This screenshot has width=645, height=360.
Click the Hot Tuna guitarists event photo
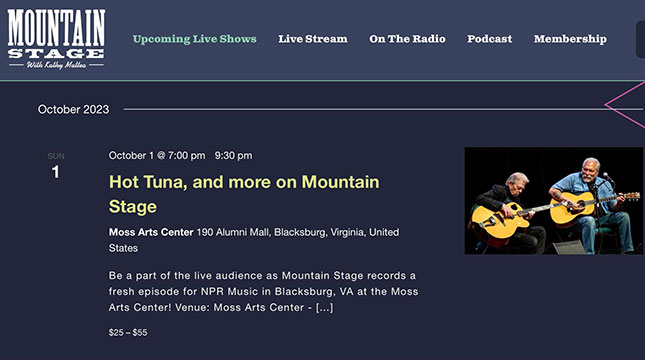point(553,201)
